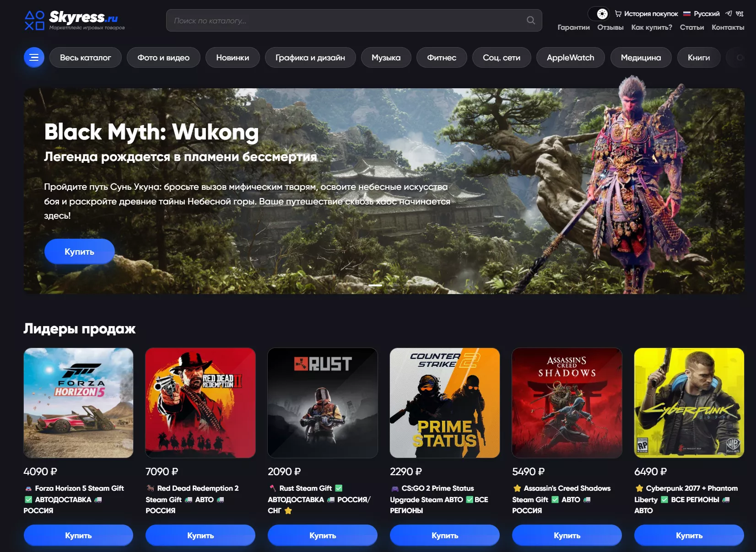Open the VK social icon
The height and width of the screenshot is (552, 756).
pos(740,14)
